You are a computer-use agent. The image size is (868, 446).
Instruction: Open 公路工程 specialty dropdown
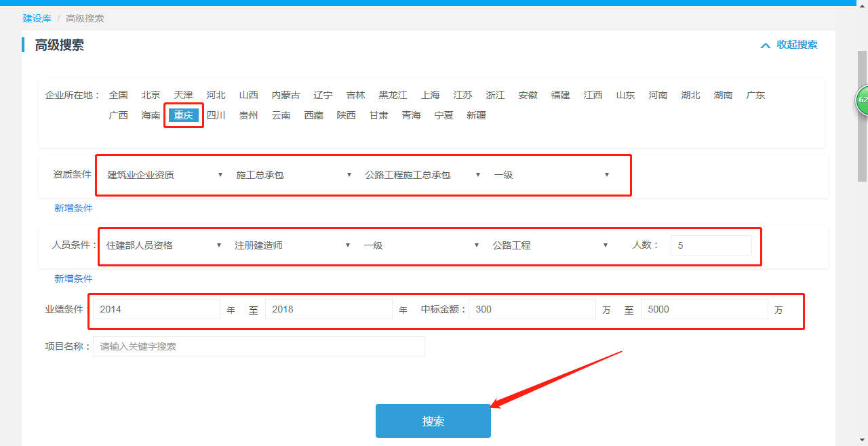click(550, 245)
